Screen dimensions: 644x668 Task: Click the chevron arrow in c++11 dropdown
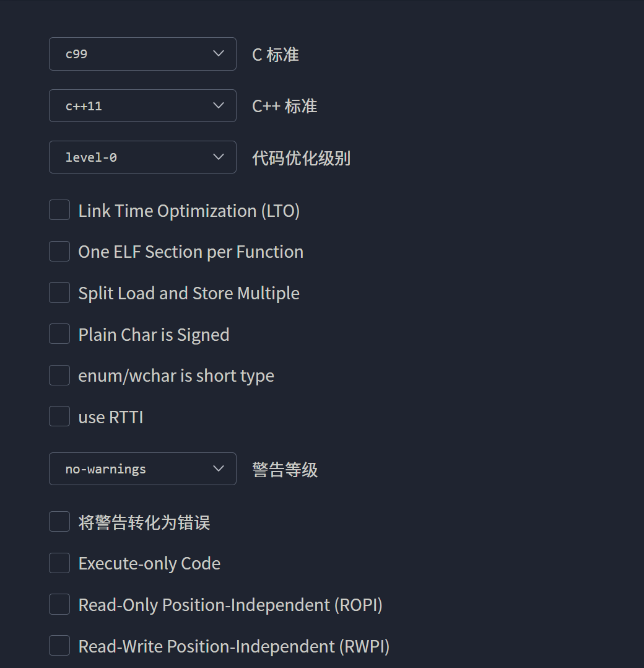(218, 106)
